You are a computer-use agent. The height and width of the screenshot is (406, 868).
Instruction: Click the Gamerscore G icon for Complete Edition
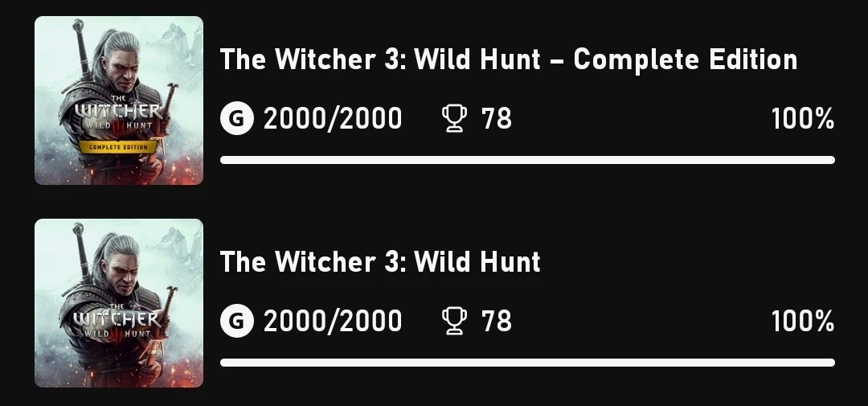tap(236, 120)
